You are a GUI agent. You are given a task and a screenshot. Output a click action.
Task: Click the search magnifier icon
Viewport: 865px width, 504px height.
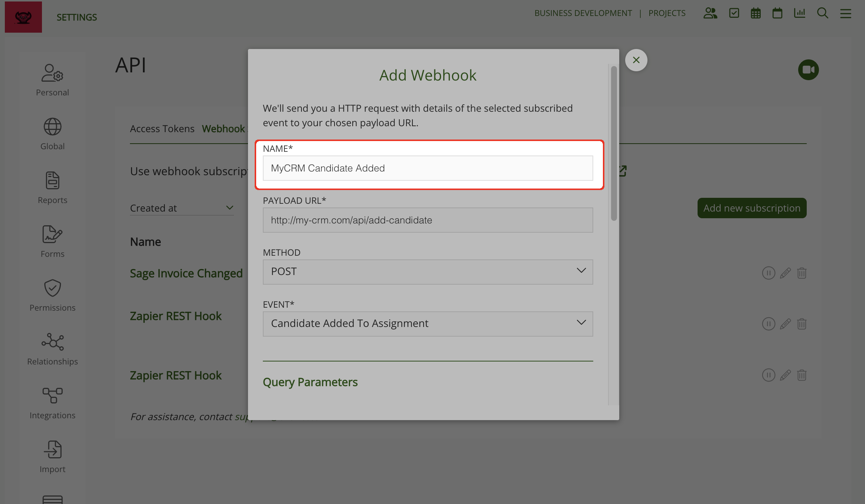(x=822, y=13)
